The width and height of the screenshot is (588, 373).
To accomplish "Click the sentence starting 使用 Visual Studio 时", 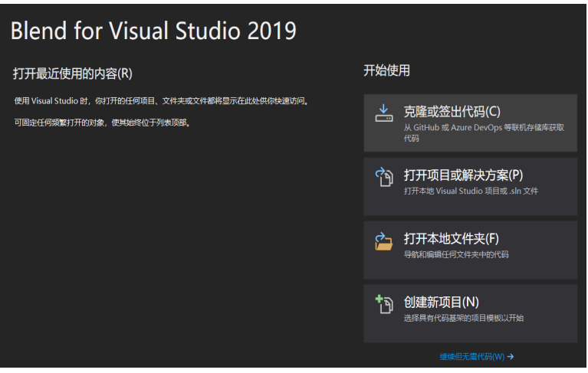I will click(x=161, y=101).
